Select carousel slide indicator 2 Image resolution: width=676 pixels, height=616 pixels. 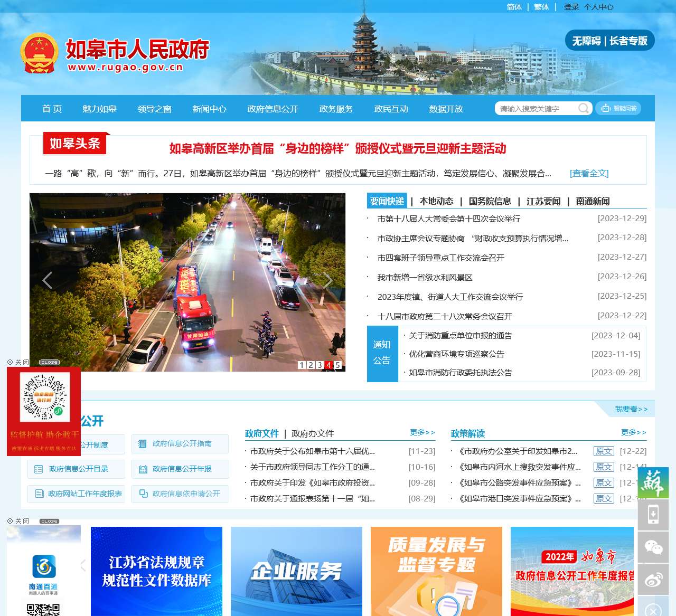pyautogui.click(x=311, y=364)
